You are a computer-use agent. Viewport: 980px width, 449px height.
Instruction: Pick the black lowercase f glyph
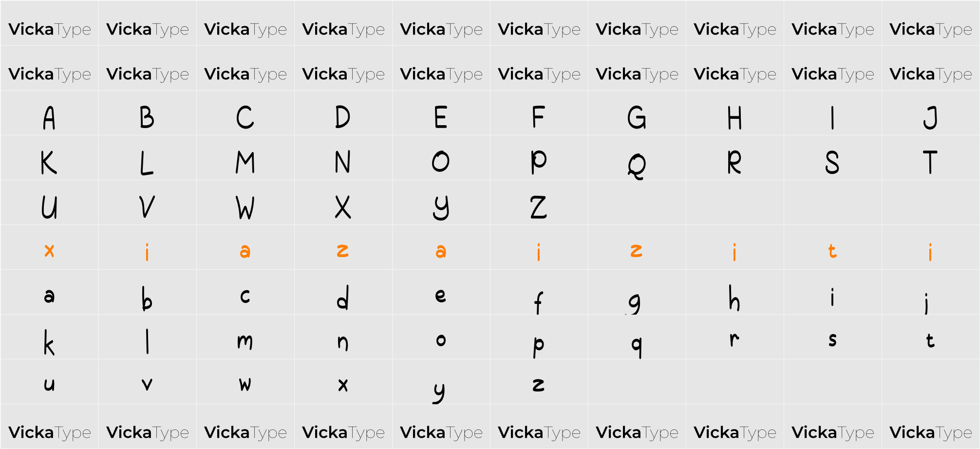click(538, 302)
